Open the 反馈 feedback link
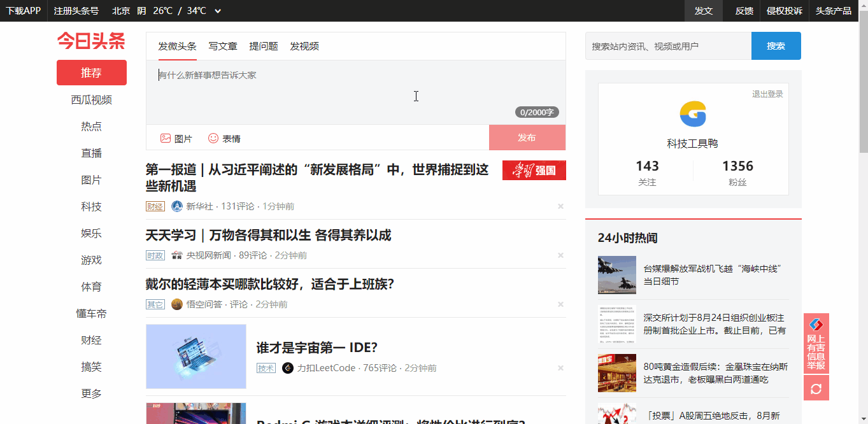Screen dimensions: 868x424 pos(744,11)
